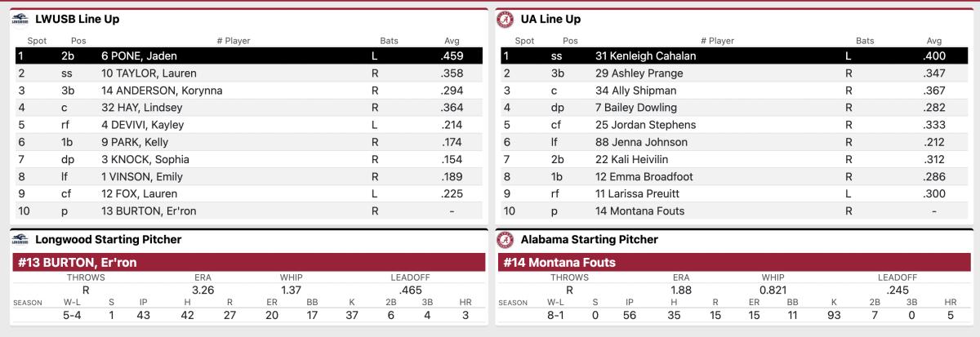
Task: Click the LWUSB Line Up heading
Action: [x=72, y=20]
